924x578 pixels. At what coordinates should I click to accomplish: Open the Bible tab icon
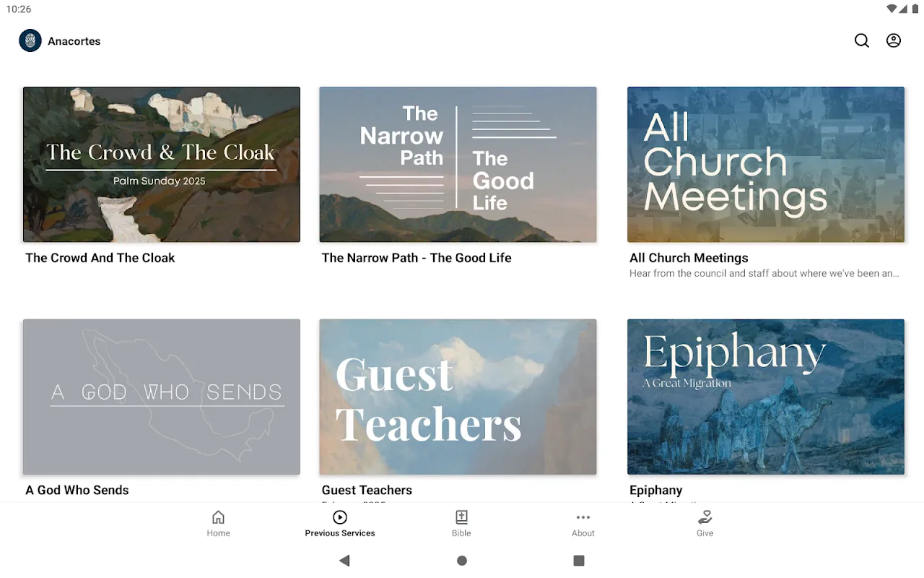[x=461, y=517]
